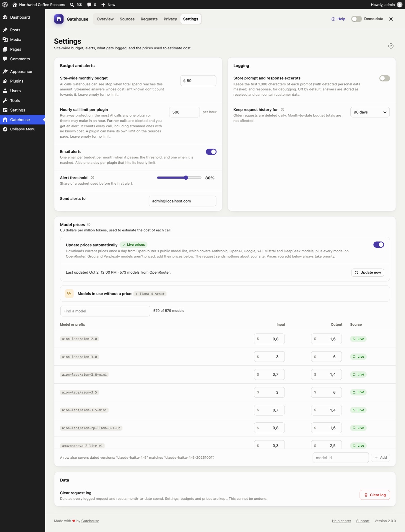This screenshot has height=532, width=405.
Task: Click the Clear log button
Action: coord(375,495)
